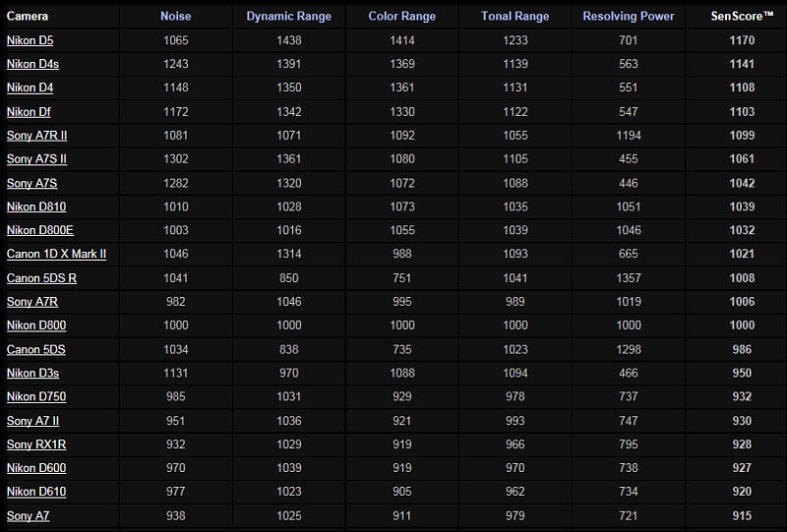Screen dimensions: 787x532
Task: Select Nikon D810 color range 1073
Action: (402, 207)
